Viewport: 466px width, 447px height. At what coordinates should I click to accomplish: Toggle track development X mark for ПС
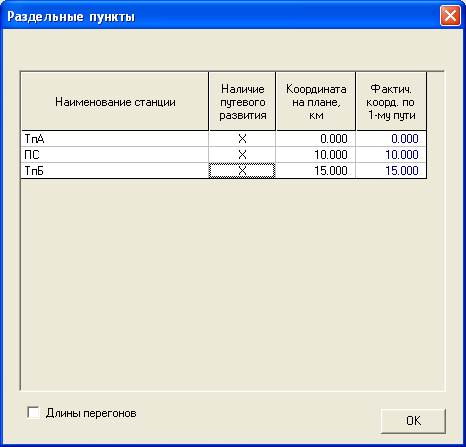click(x=242, y=155)
